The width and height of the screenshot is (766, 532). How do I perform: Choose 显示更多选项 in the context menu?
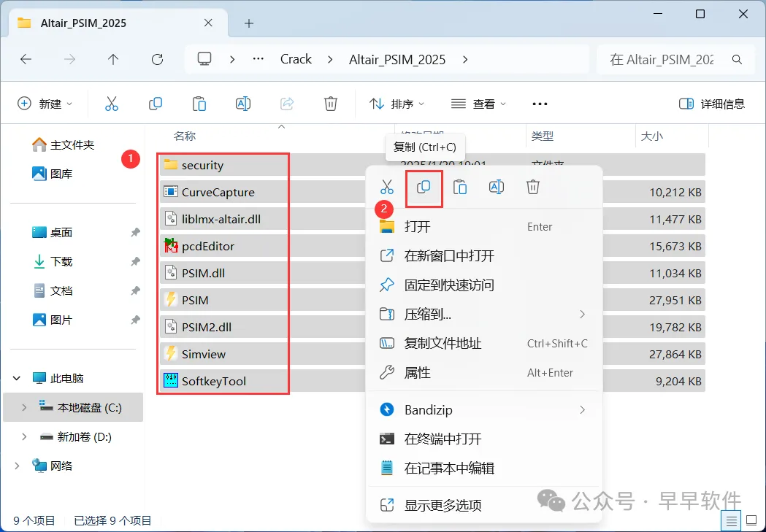pos(484,505)
